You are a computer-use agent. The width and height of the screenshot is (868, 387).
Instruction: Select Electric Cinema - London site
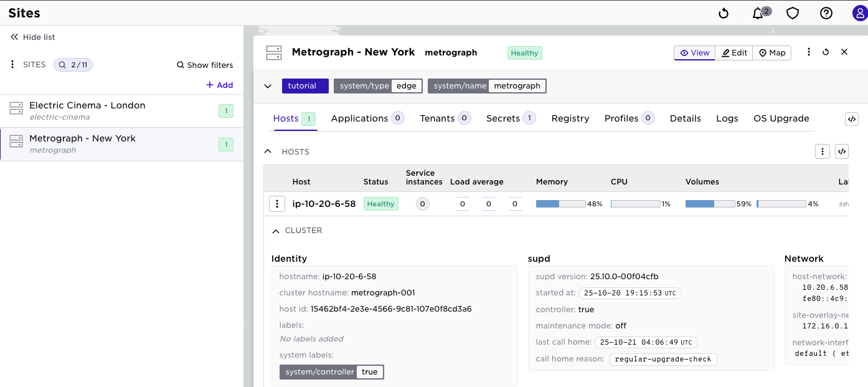pyautogui.click(x=87, y=110)
